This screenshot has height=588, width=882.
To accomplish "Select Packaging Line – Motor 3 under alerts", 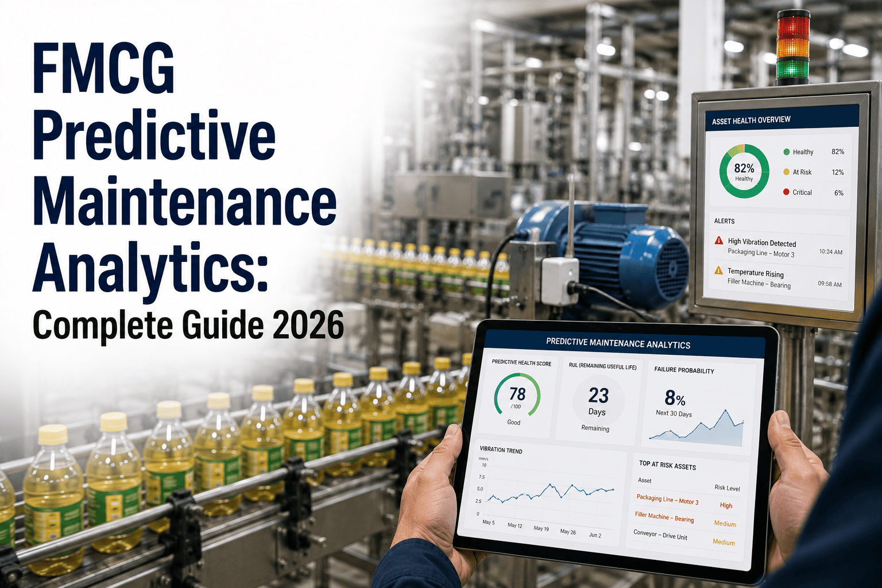I will click(x=761, y=253).
